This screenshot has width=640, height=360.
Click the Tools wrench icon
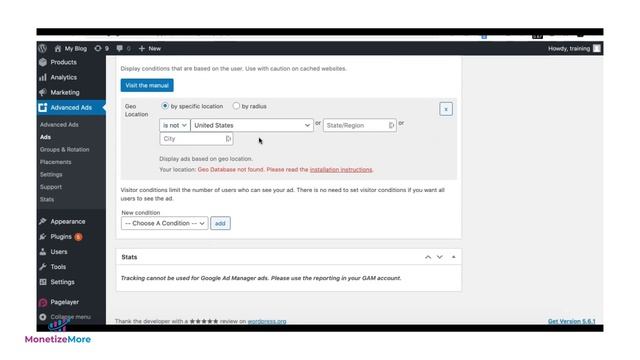tap(43, 267)
